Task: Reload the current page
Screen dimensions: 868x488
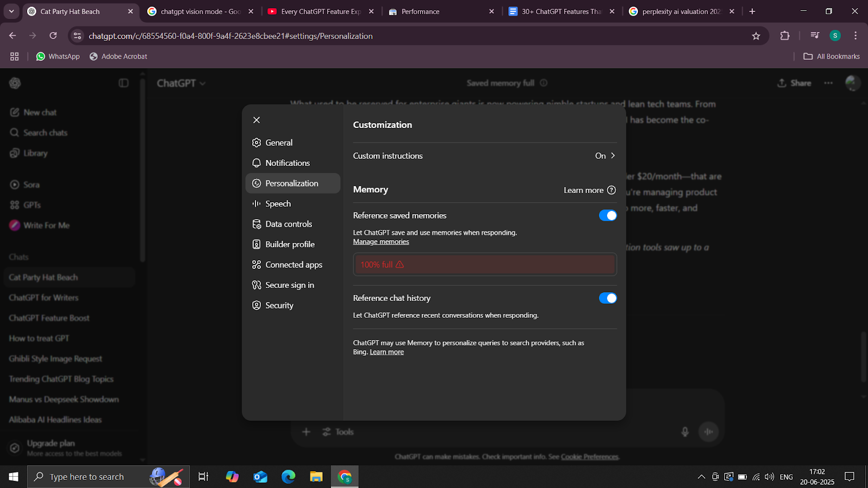Action: pyautogui.click(x=53, y=36)
